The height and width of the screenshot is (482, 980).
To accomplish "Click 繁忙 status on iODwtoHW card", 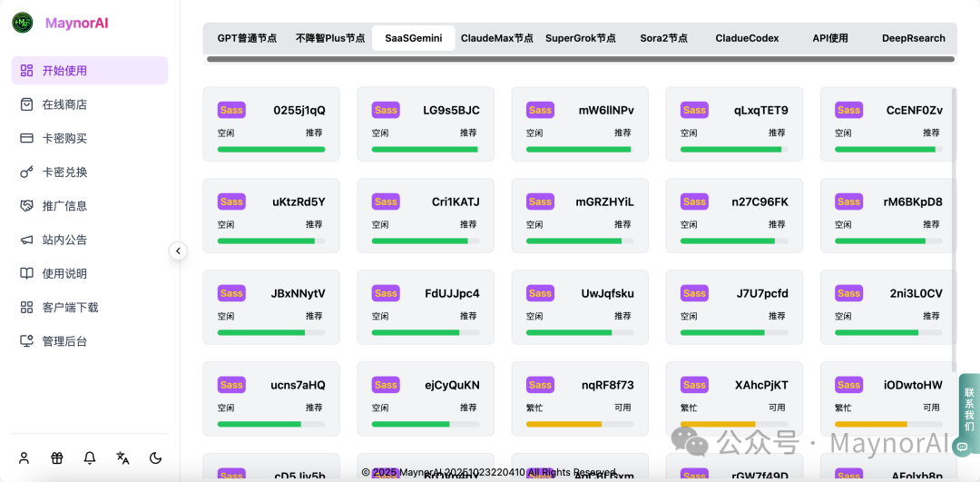I will [843, 408].
